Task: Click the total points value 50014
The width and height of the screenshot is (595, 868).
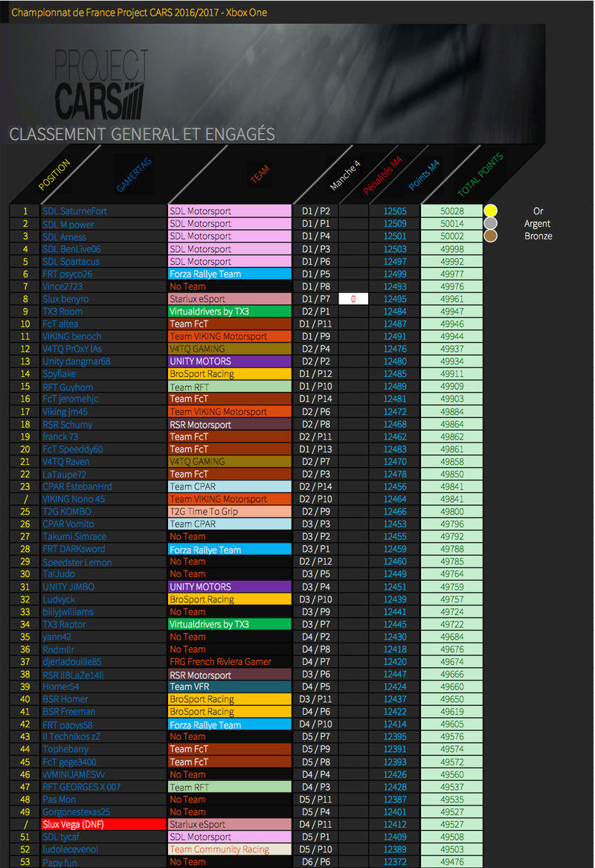Action: (451, 224)
